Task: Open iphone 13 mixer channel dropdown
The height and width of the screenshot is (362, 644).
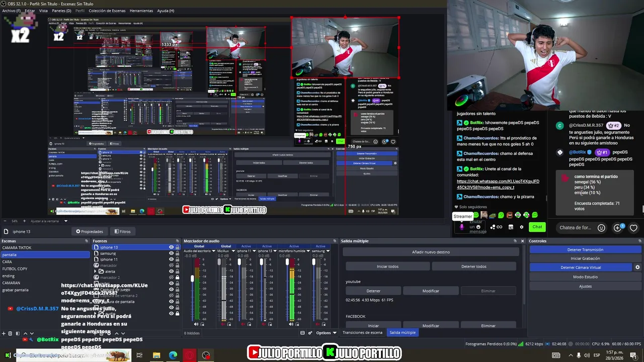Action: point(275,251)
